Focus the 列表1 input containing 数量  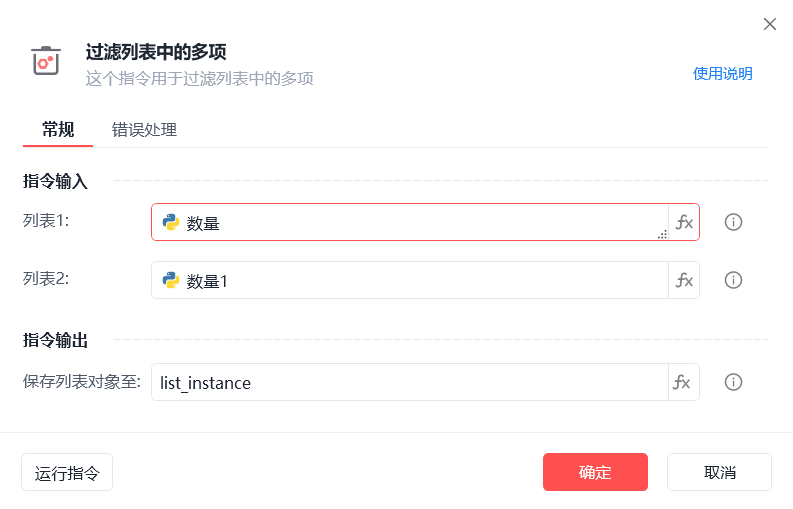pos(410,222)
